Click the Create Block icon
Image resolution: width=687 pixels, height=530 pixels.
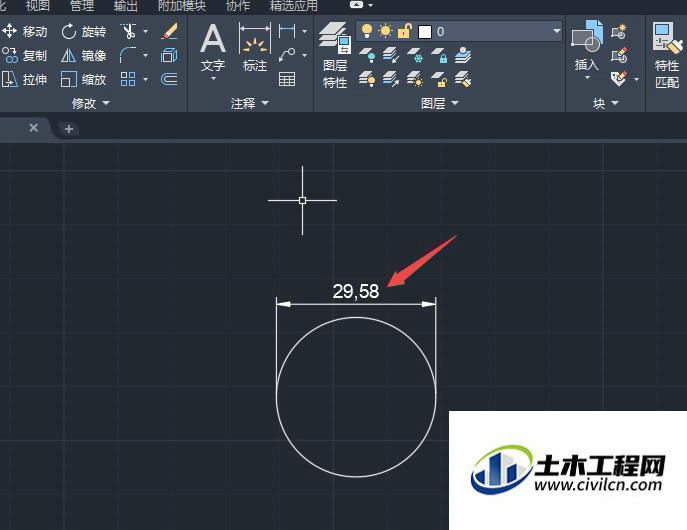pyautogui.click(x=619, y=32)
